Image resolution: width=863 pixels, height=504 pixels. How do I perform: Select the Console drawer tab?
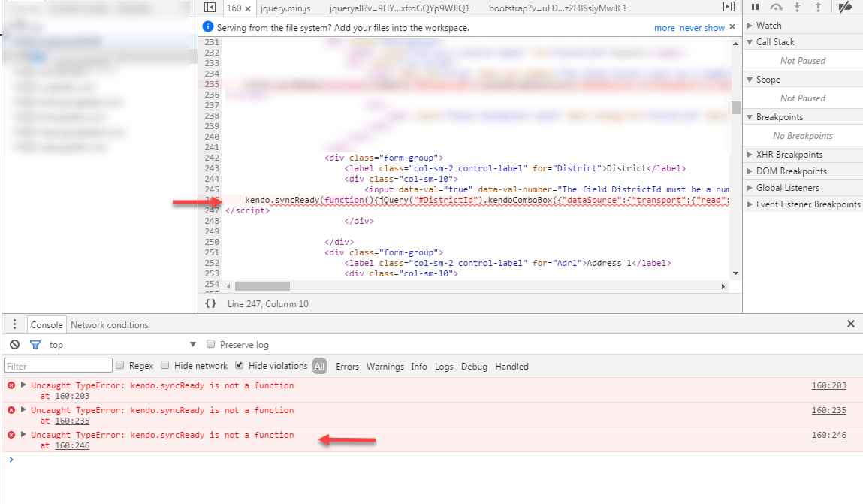[47, 324]
